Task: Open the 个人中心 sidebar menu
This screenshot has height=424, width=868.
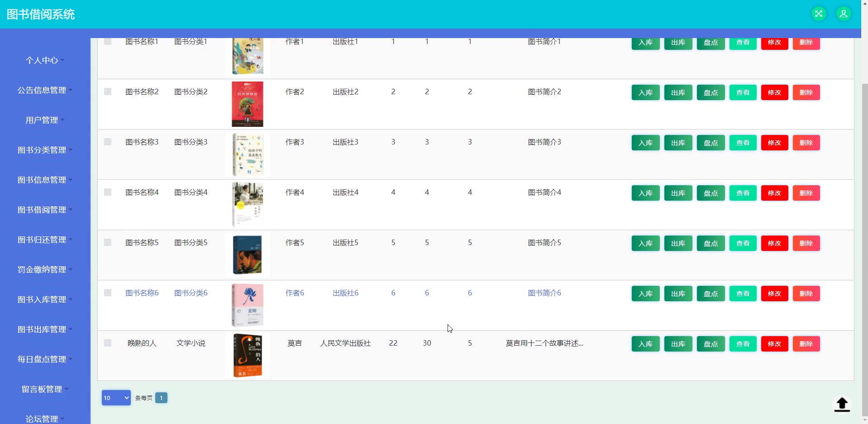Action: tap(45, 60)
